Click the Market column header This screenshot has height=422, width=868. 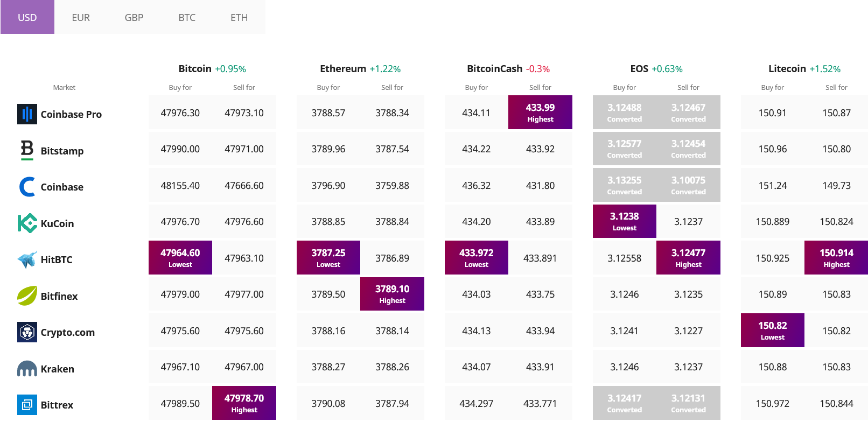coord(64,87)
